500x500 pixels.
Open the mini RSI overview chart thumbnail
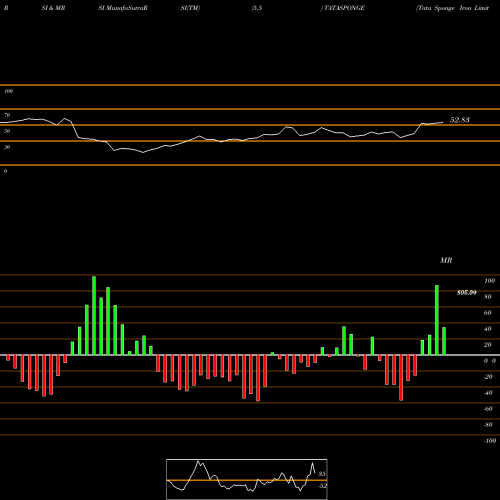click(247, 479)
